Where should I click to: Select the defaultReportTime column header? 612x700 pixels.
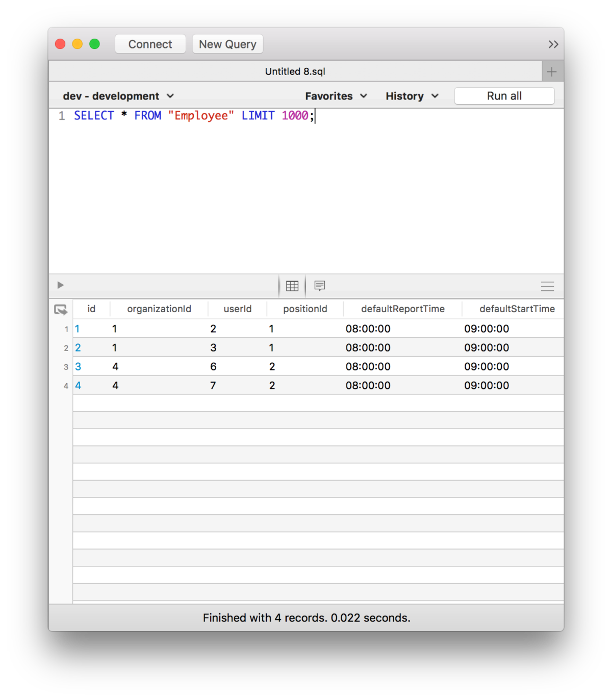point(402,309)
